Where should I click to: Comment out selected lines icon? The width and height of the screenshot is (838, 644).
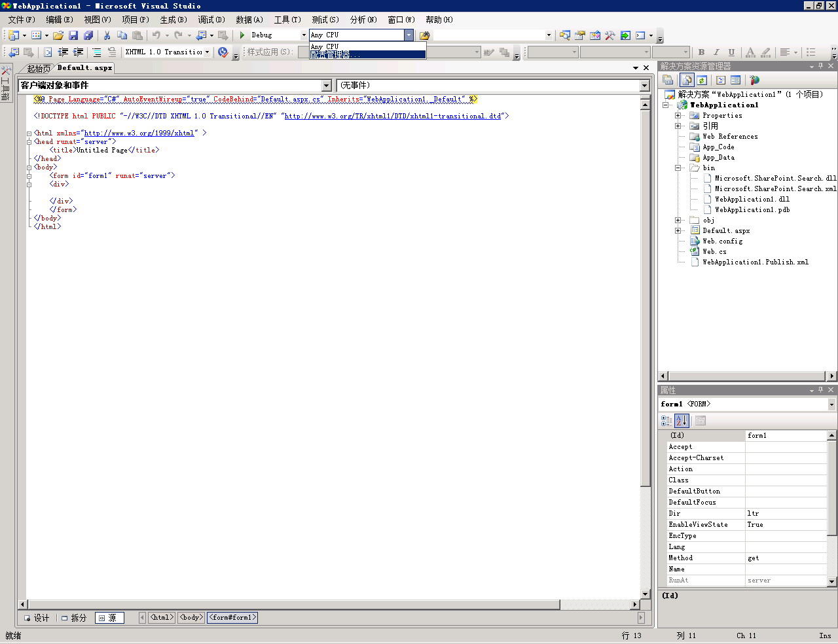coord(97,52)
